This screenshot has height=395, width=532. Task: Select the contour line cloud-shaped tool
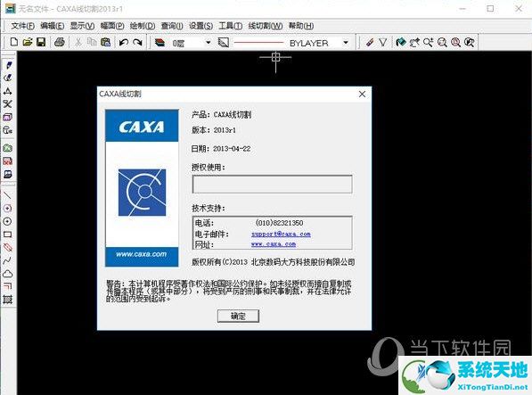pos(8,274)
